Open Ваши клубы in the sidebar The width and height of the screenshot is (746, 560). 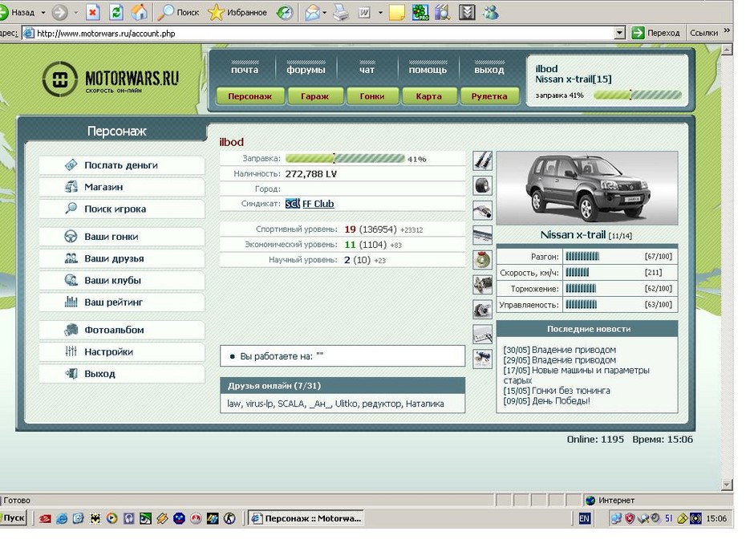122,280
